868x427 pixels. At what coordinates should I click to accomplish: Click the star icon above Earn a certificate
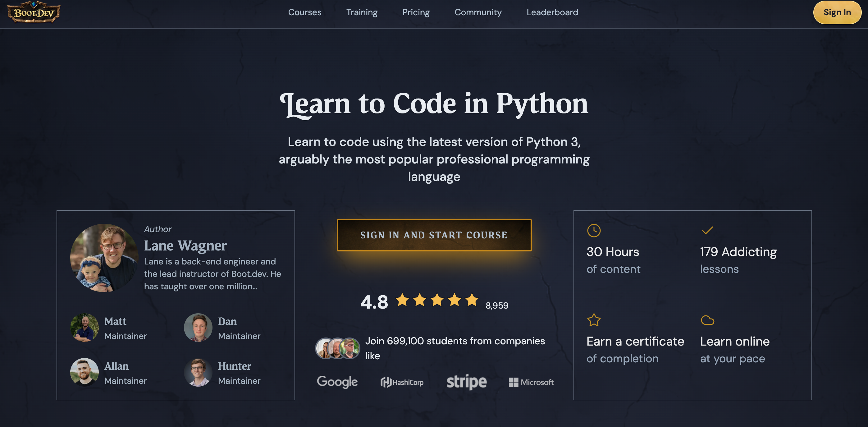click(594, 320)
